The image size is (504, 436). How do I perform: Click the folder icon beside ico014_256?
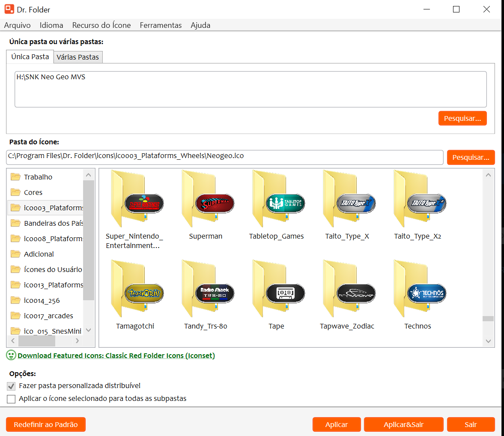pos(15,300)
